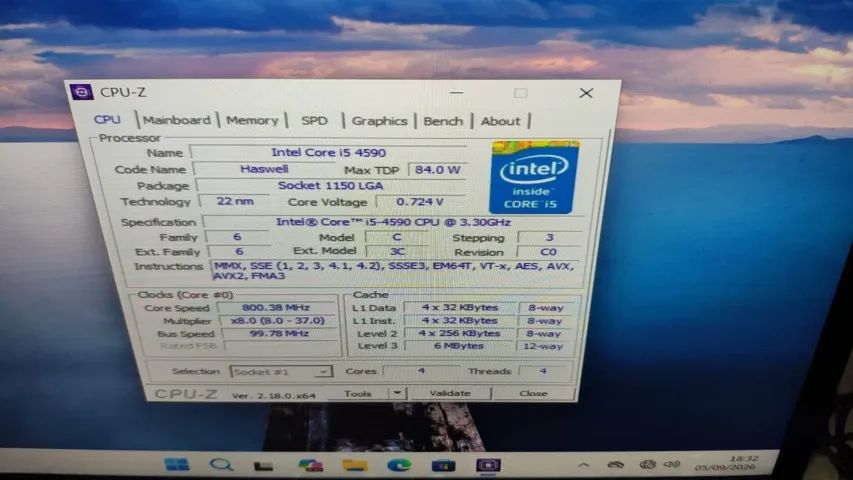Switch to the Mainboard tab

point(177,120)
